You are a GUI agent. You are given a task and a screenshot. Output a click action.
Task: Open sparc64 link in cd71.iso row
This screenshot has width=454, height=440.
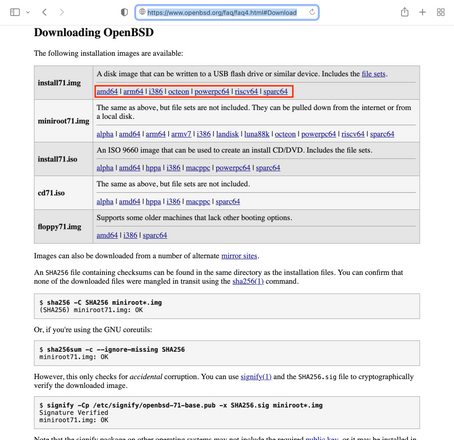click(228, 201)
